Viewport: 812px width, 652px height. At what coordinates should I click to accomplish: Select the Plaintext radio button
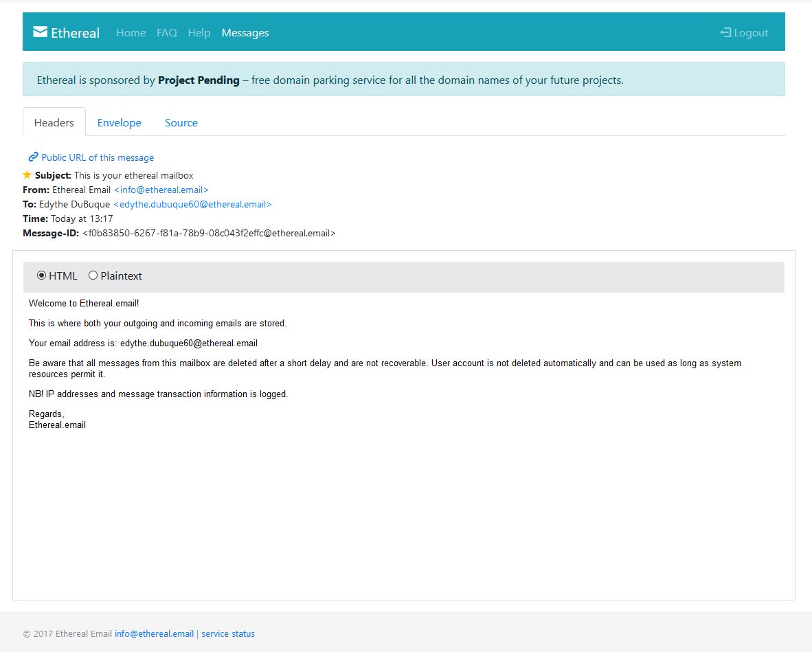click(x=93, y=275)
